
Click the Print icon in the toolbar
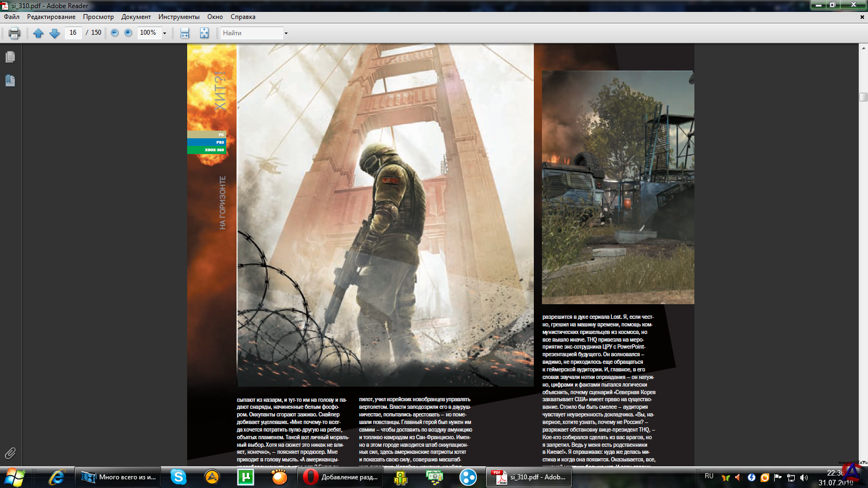[15, 33]
